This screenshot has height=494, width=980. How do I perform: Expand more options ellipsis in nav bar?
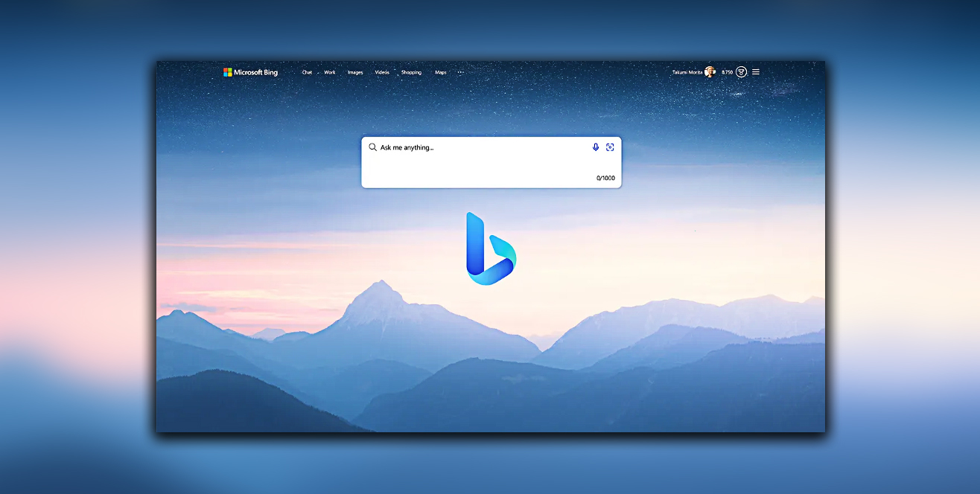coord(460,72)
